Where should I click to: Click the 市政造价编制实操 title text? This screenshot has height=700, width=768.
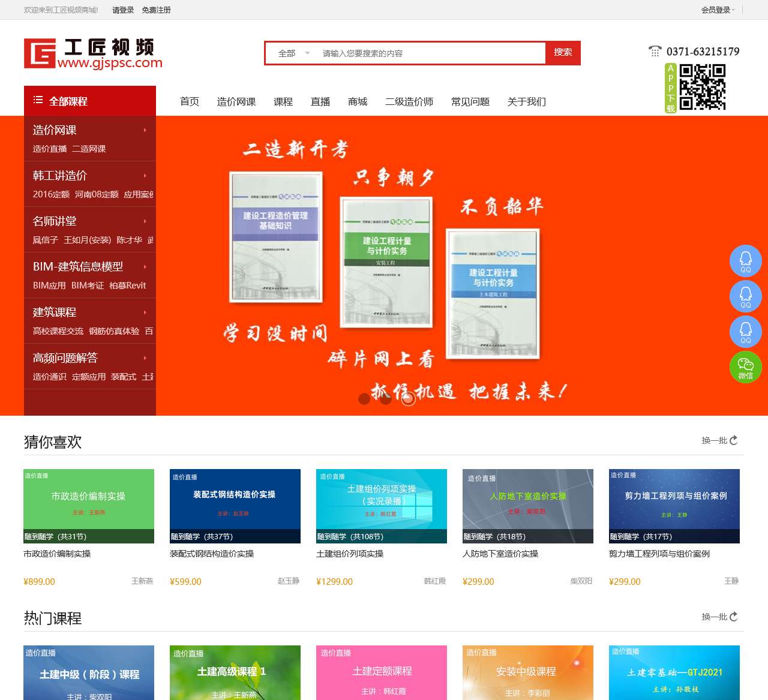[x=57, y=554]
